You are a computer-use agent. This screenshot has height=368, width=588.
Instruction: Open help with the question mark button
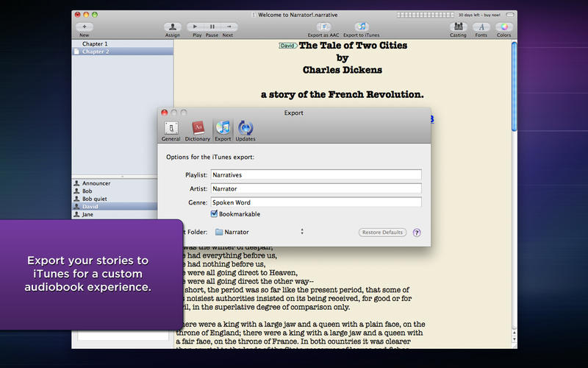tap(417, 233)
